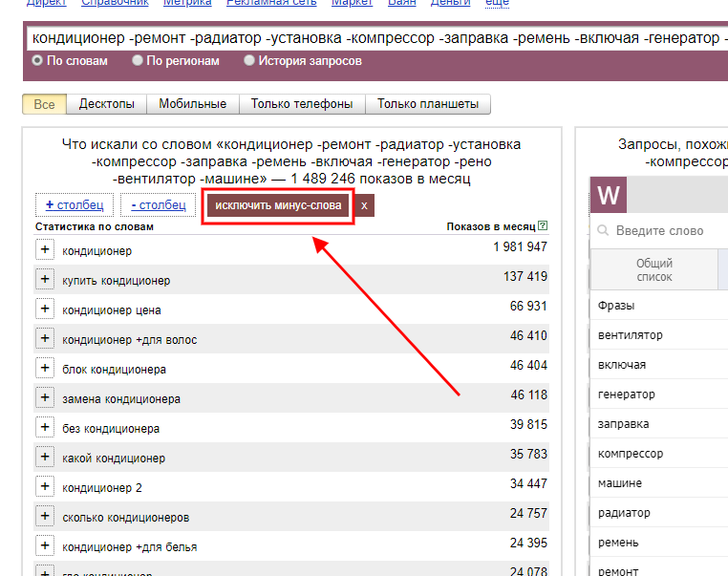Click the x button beside исключить минус-слова

coord(364,205)
